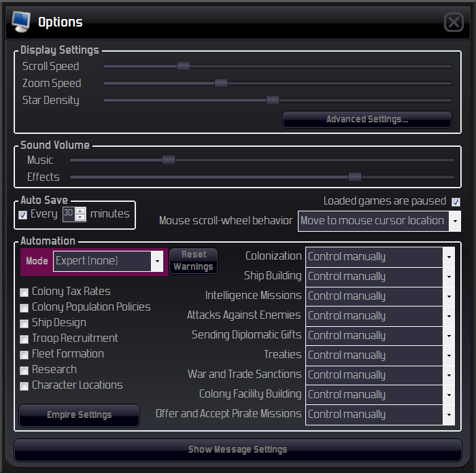Viewport: 476px width, 473px height.
Task: Enable Colony Tax Rates automation
Action: 24,292
